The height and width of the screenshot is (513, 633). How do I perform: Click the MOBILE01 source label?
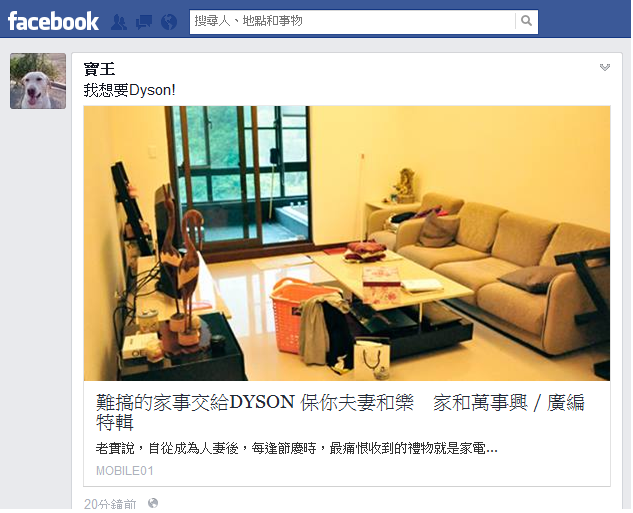coord(125,471)
